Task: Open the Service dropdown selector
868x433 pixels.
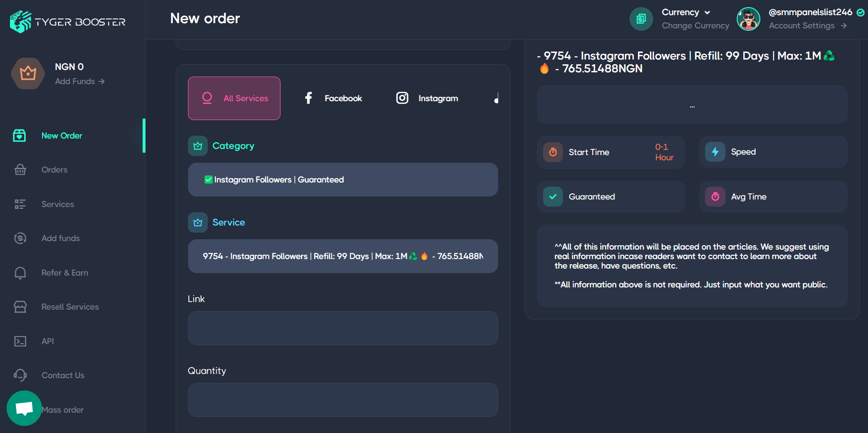Action: click(x=343, y=256)
